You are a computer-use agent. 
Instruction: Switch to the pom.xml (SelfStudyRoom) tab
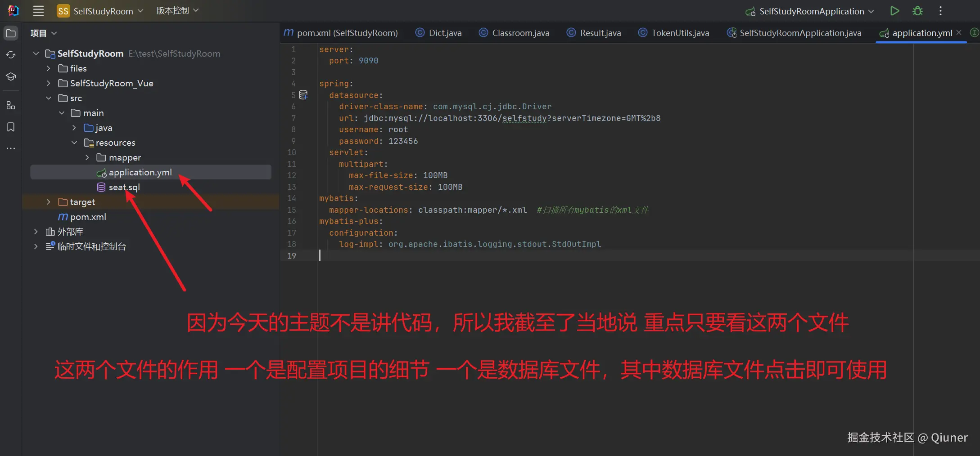(341, 33)
